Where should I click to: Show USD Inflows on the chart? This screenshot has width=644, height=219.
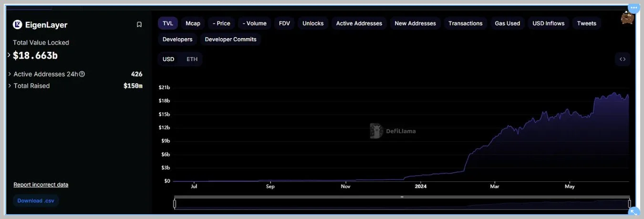pyautogui.click(x=549, y=23)
